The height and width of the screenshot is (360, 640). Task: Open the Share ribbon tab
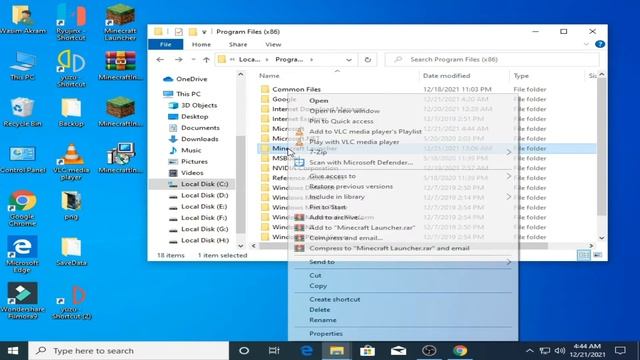(238, 44)
